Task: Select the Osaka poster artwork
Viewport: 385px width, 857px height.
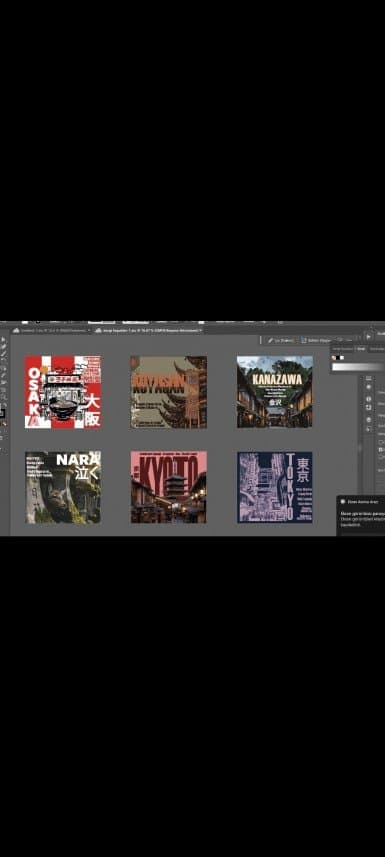Action: pos(63,392)
